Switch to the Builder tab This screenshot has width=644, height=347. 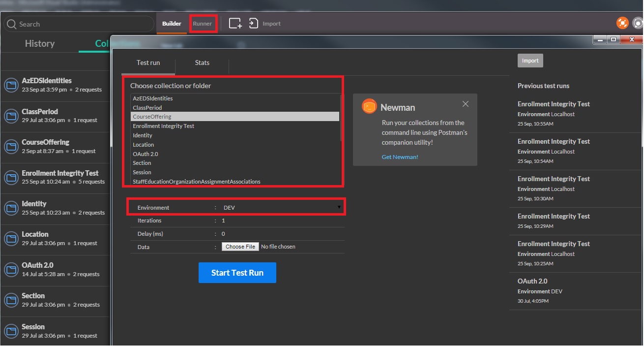(172, 24)
